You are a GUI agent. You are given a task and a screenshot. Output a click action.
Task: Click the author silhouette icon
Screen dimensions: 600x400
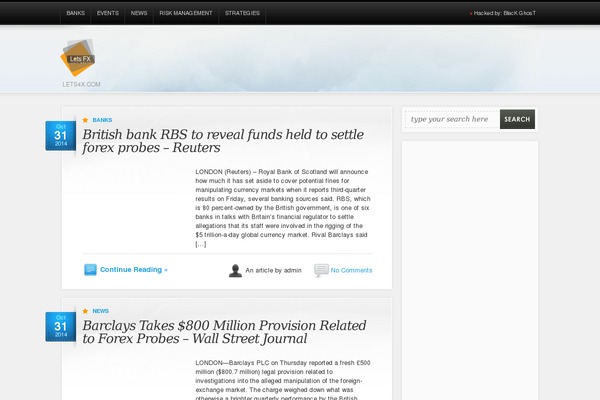tap(235, 270)
